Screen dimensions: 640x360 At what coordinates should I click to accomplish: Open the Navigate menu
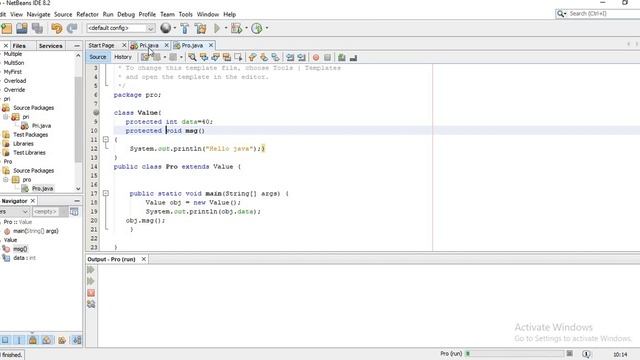click(38, 14)
